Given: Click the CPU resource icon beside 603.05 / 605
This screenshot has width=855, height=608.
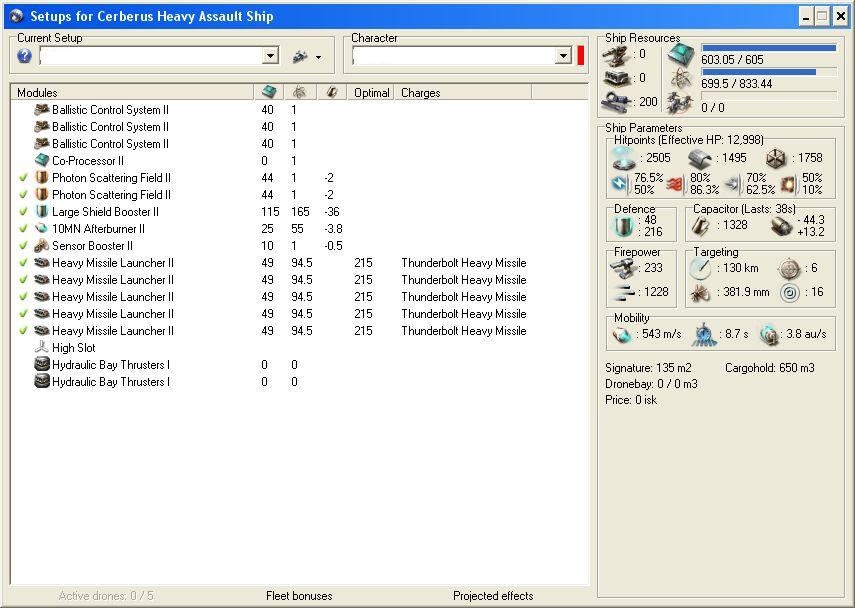Looking at the screenshot, I should (682, 55).
